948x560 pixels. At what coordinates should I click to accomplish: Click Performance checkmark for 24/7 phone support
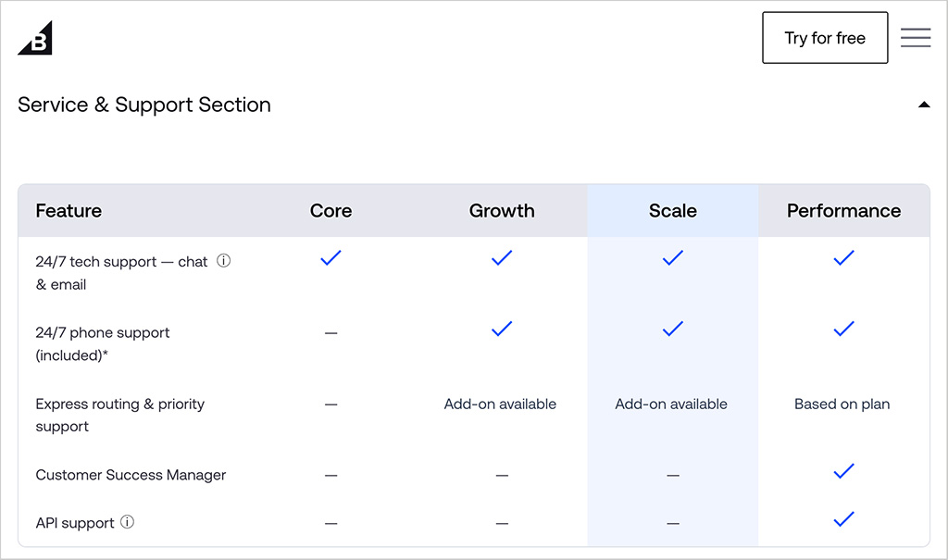[x=843, y=329]
